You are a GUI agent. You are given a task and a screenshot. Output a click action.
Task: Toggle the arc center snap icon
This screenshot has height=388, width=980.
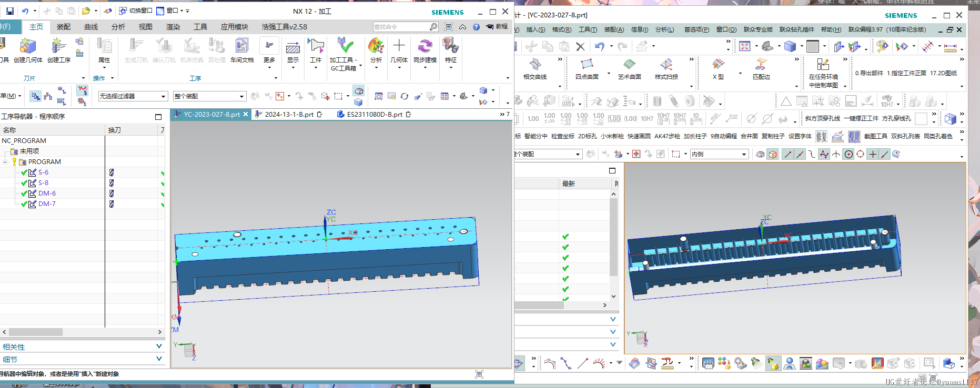click(x=848, y=154)
